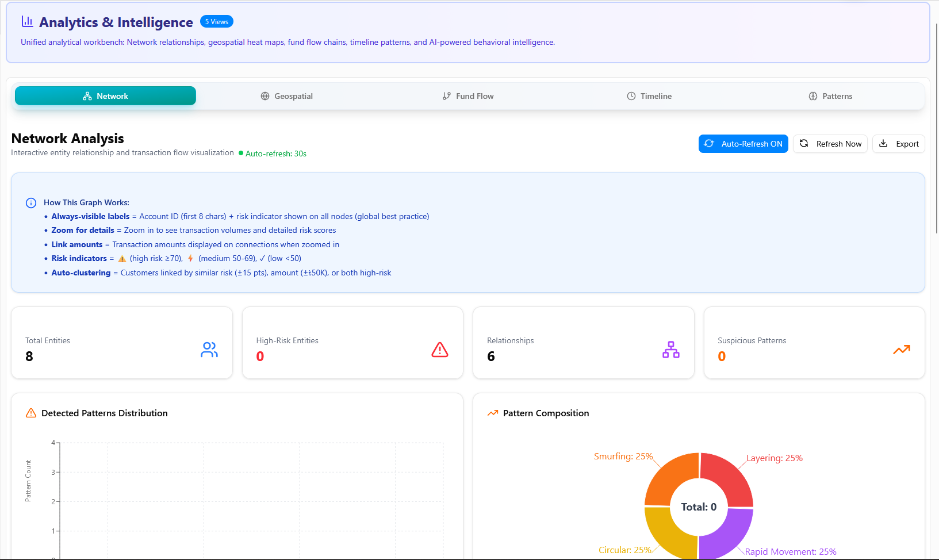Click the info icon beside How This Graph Works
The height and width of the screenshot is (560, 939).
(31, 203)
